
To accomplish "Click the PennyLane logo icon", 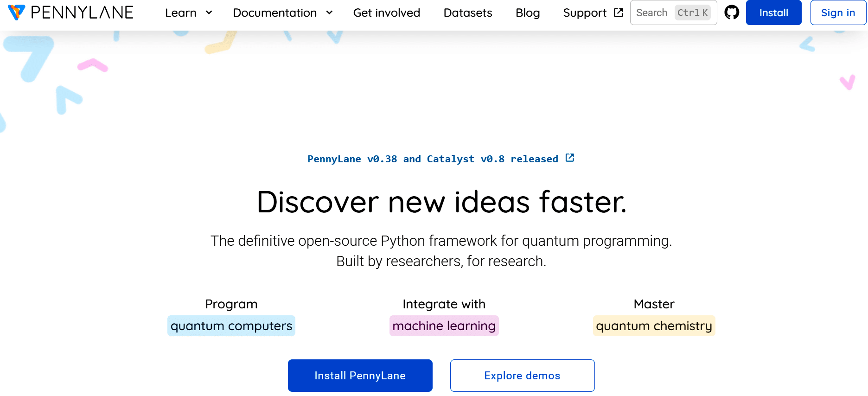I will click(x=16, y=13).
